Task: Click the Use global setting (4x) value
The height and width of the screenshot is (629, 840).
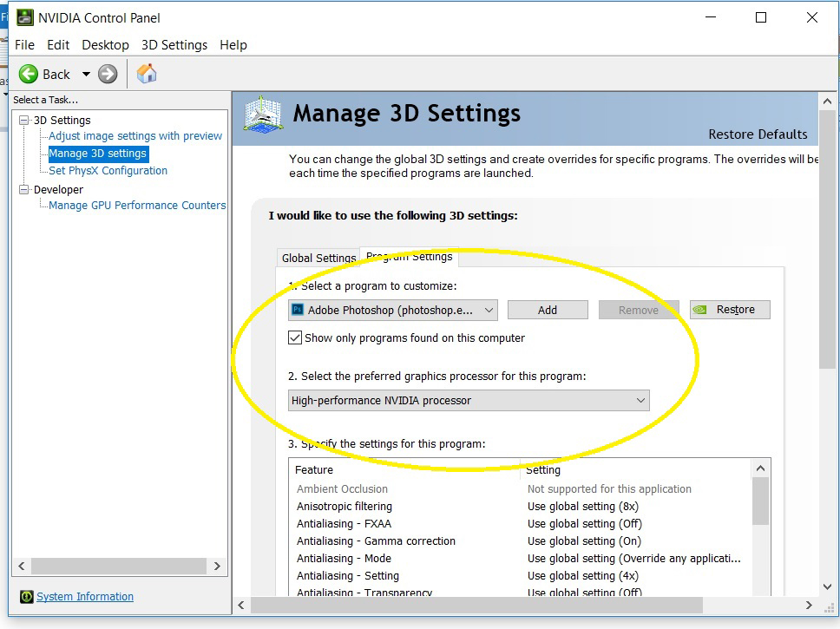Action: (x=583, y=575)
